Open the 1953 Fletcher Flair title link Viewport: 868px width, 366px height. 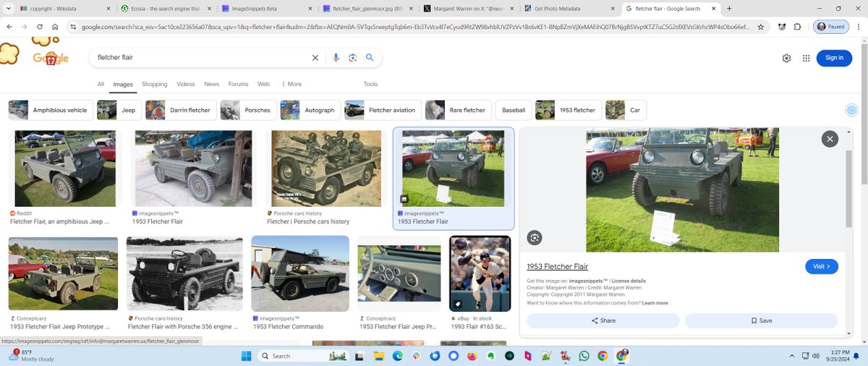tap(557, 267)
